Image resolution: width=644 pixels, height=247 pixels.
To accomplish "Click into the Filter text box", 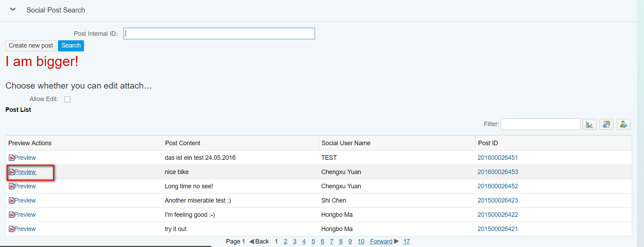I will (x=540, y=124).
